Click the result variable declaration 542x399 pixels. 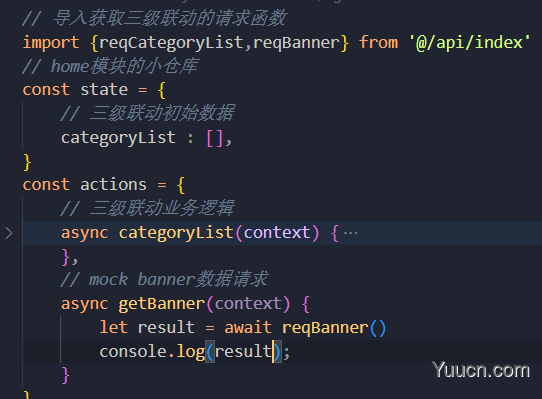(166, 327)
